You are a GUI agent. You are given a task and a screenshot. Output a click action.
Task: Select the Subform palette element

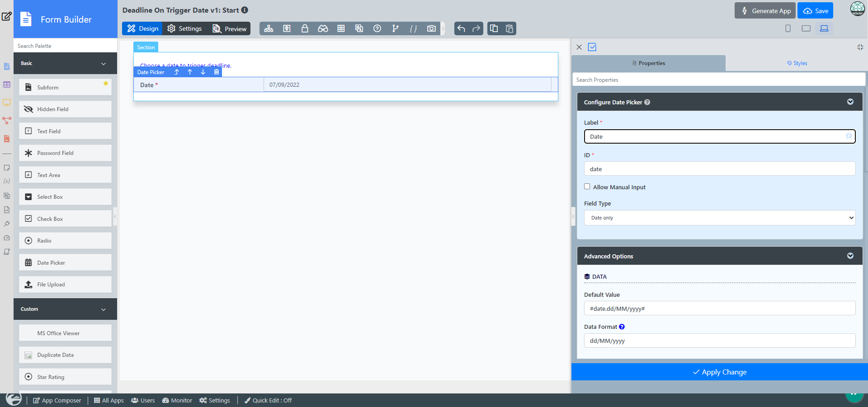(x=65, y=87)
